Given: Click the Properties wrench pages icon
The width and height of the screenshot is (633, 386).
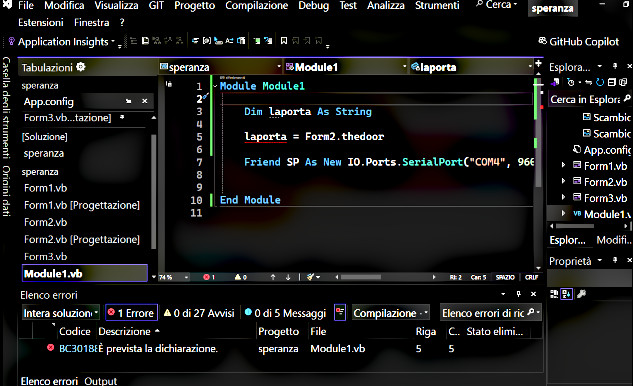Looking at the screenshot, I should coord(581,294).
